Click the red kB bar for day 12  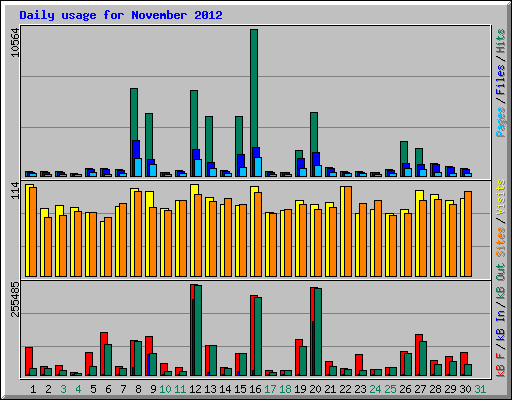[192, 330]
